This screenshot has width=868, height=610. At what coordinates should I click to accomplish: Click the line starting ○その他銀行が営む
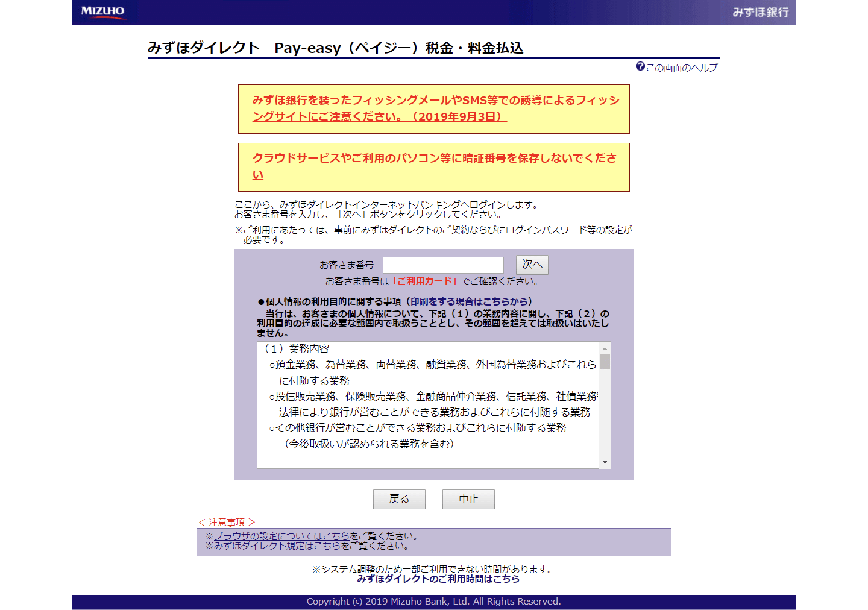[418, 427]
